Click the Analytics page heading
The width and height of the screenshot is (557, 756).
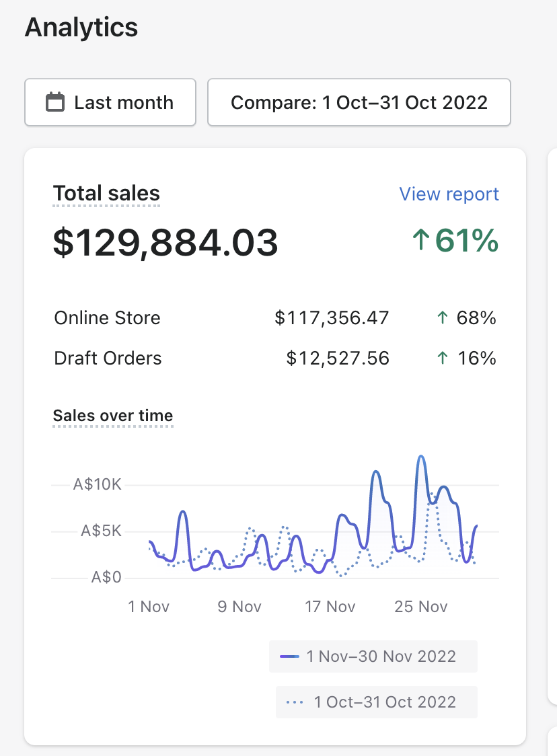[x=81, y=28]
